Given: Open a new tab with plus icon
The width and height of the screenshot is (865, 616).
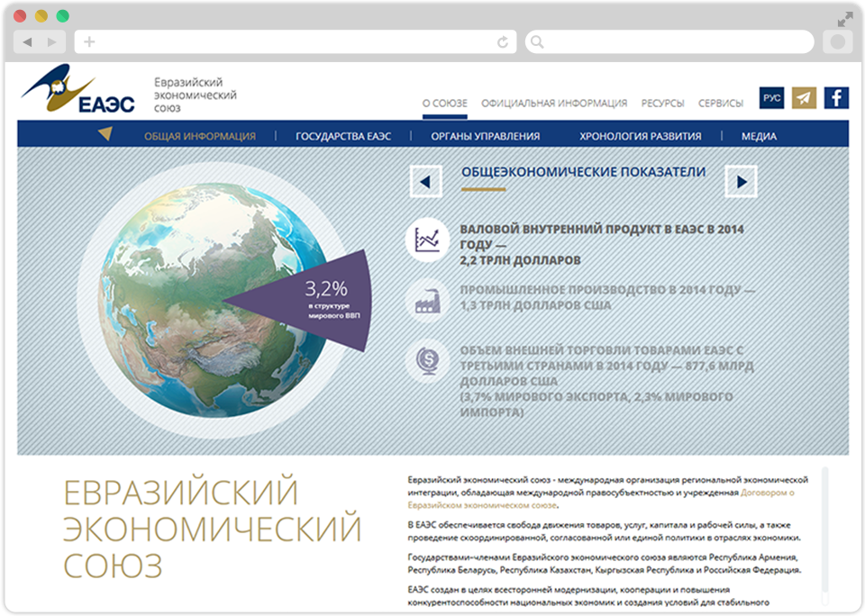Looking at the screenshot, I should 89,42.
